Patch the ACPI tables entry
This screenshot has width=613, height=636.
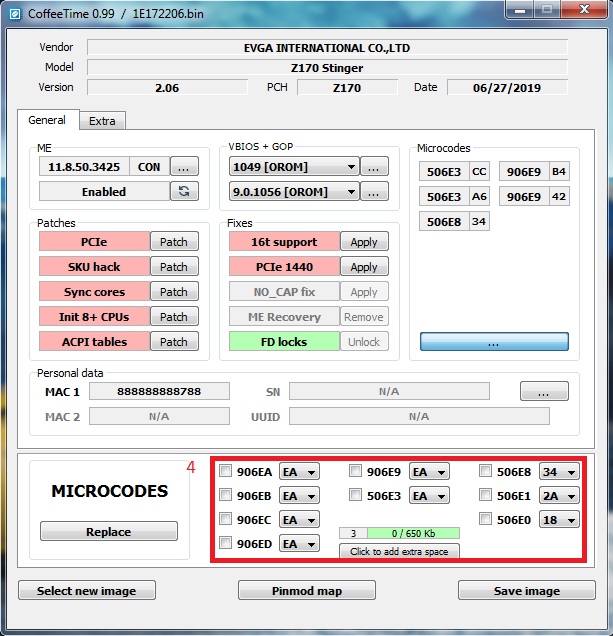(174, 342)
